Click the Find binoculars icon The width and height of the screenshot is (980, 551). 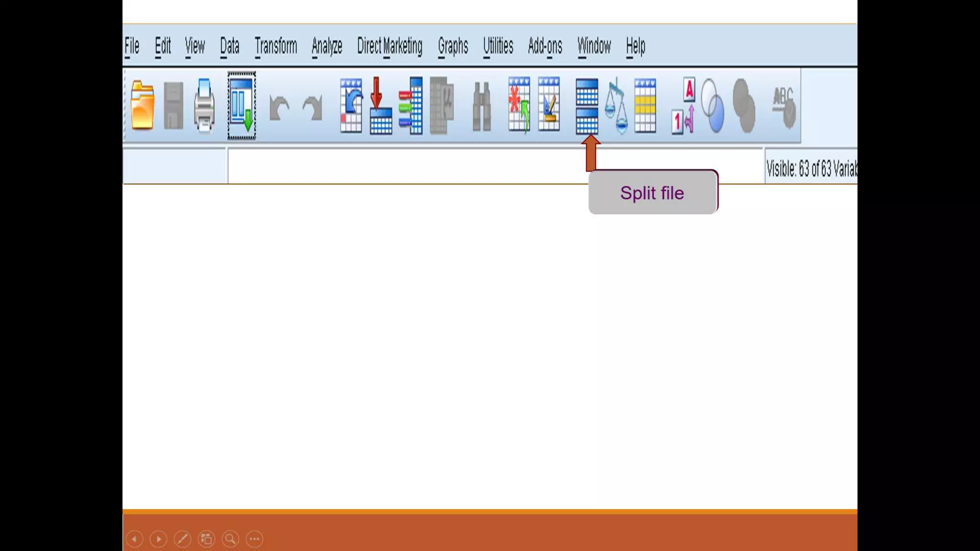[481, 107]
